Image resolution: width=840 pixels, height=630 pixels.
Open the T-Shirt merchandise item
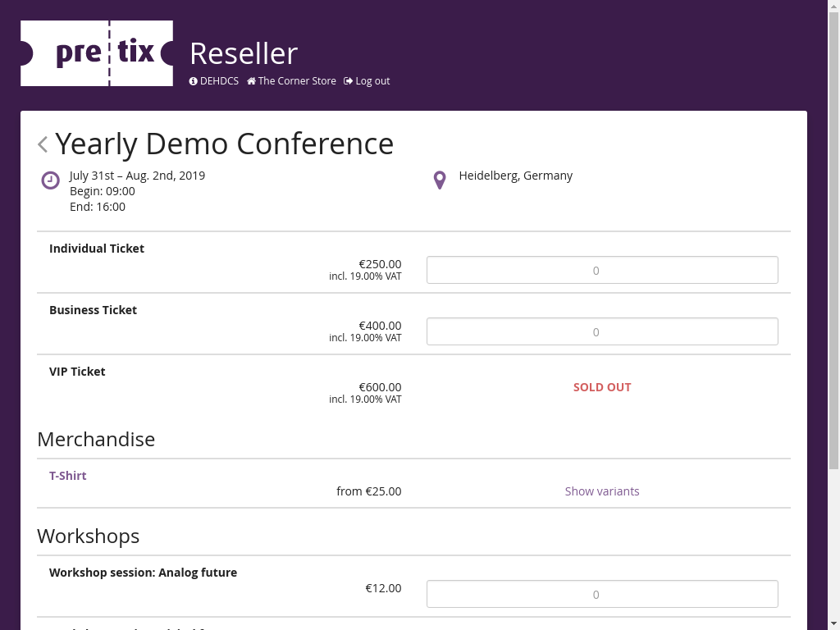pyautogui.click(x=68, y=476)
